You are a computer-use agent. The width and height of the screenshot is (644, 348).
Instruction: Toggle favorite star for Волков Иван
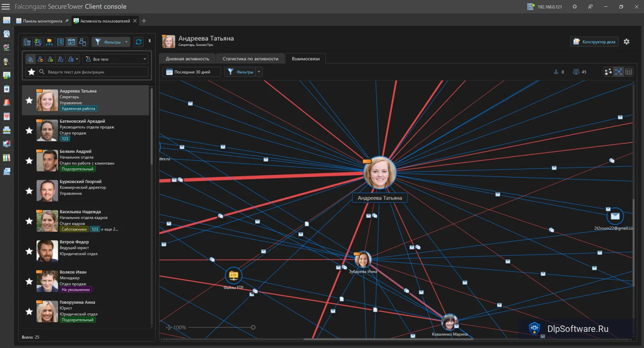[29, 281]
